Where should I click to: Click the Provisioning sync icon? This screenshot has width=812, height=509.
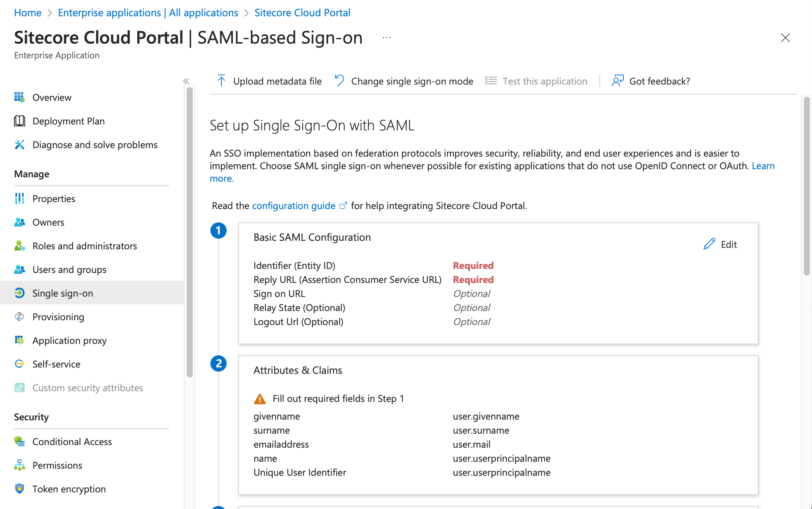[x=19, y=317]
